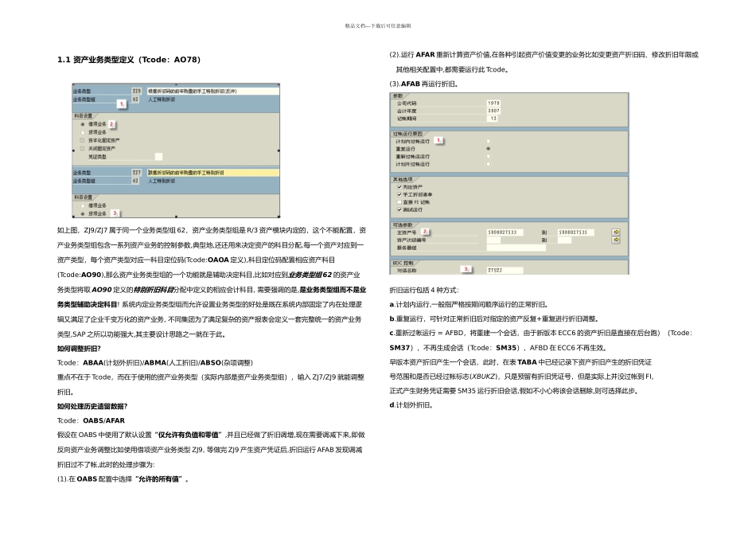
Task: Click bold ABAA in the Tcode line
Action: tap(93, 362)
